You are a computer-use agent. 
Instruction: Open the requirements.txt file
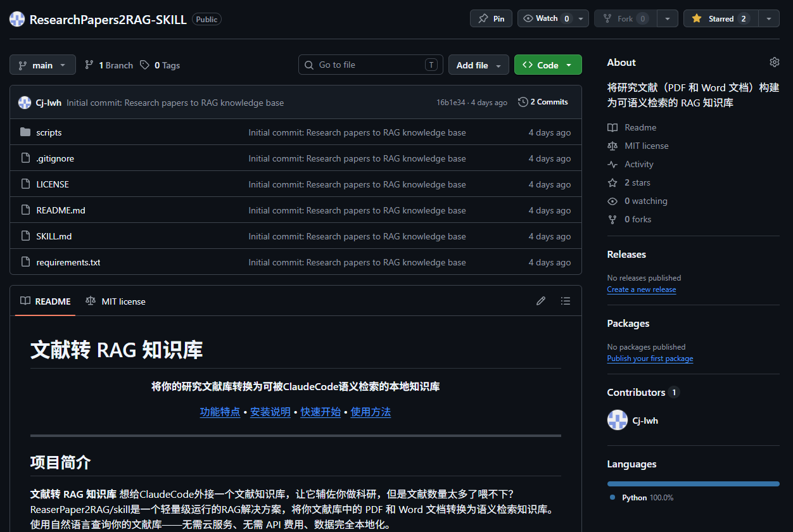[x=68, y=262]
